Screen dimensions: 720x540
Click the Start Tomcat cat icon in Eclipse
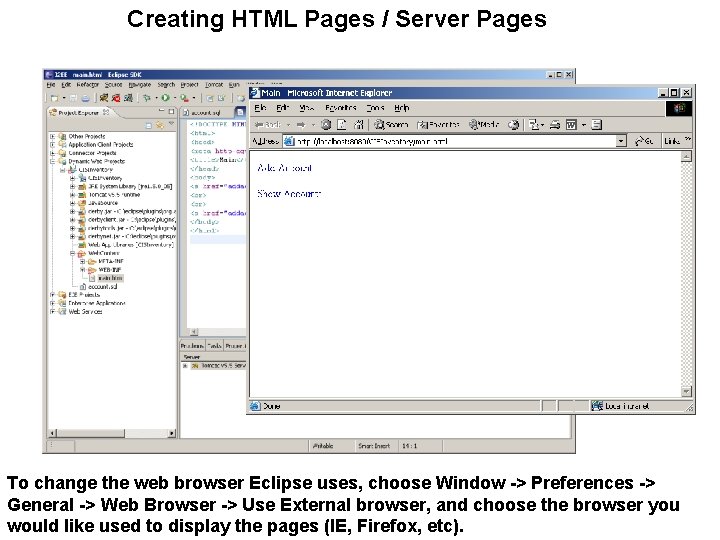[x=104, y=98]
